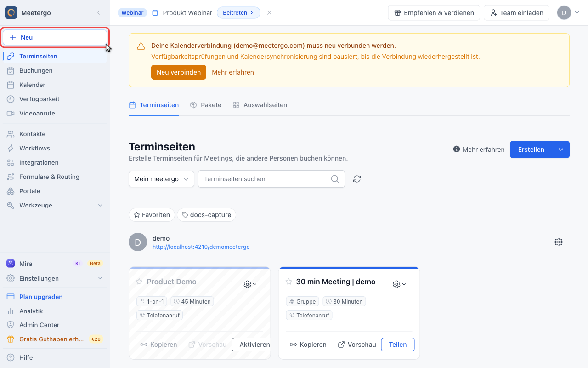Click the Terminseiten suchen search field

[x=271, y=179]
